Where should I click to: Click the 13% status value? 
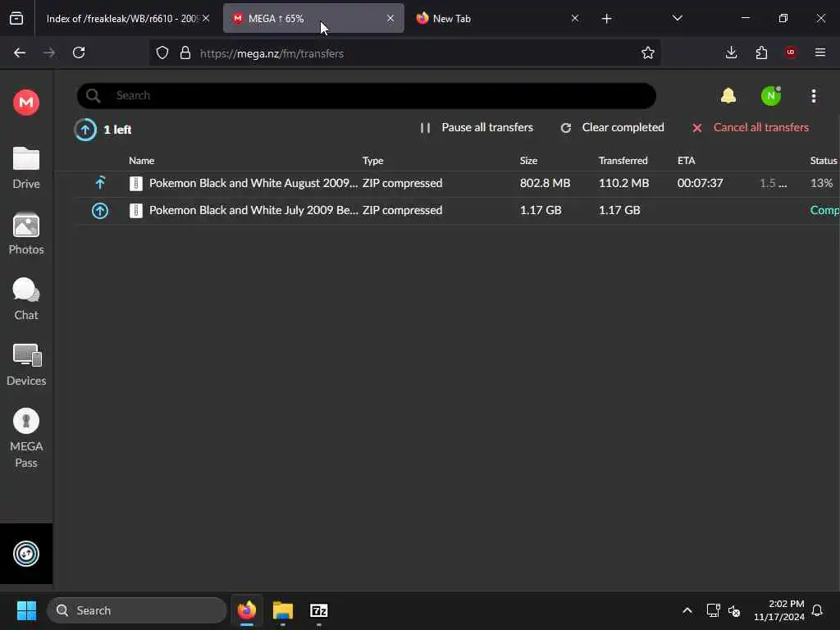click(x=821, y=183)
